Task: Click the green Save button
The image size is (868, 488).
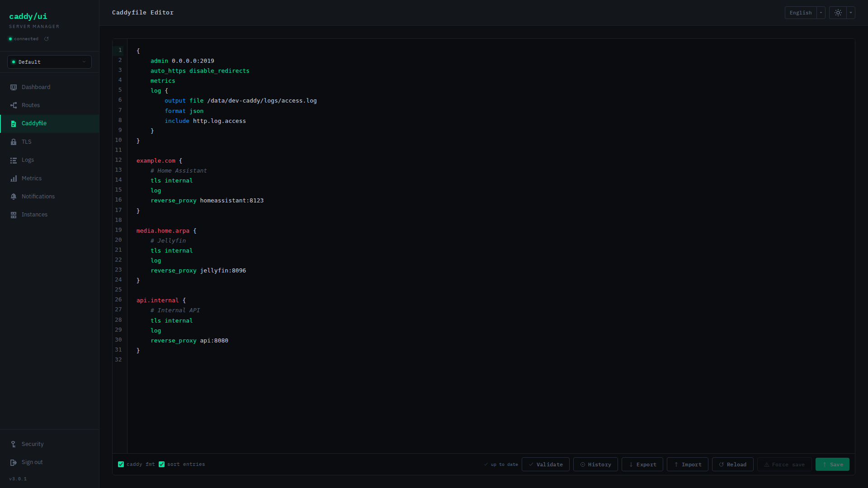Action: (832, 465)
